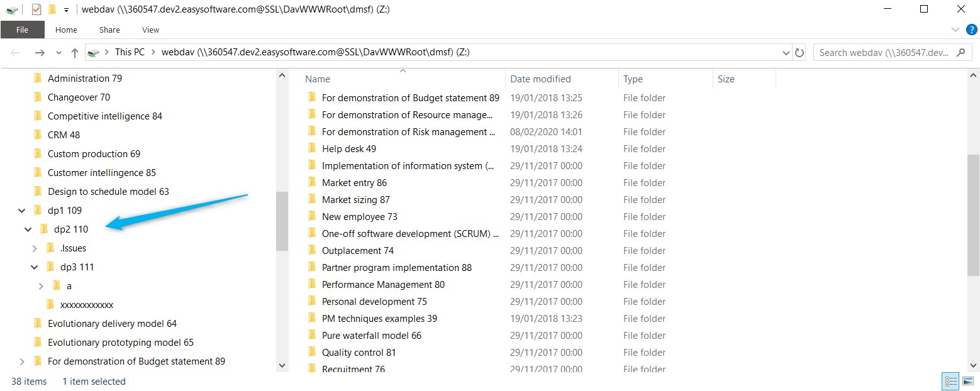Open the Customize Quick Access Toolbar dropdown
This screenshot has height=391, width=980.
click(x=66, y=10)
